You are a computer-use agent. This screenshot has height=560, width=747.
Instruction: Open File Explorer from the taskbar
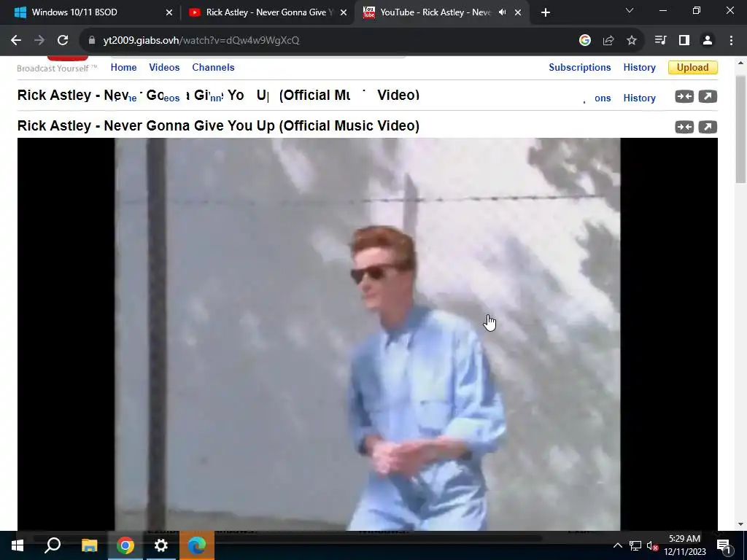click(x=89, y=545)
